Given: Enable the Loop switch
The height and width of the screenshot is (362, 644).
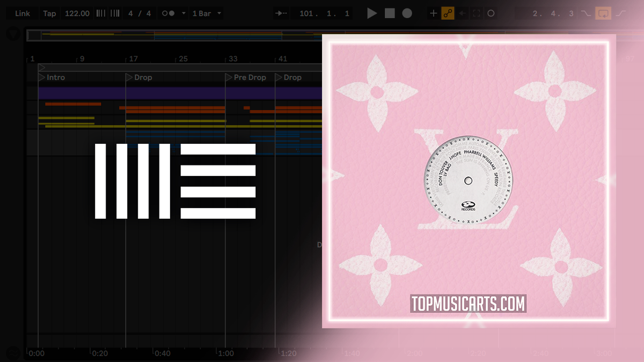Looking at the screenshot, I should point(603,13).
